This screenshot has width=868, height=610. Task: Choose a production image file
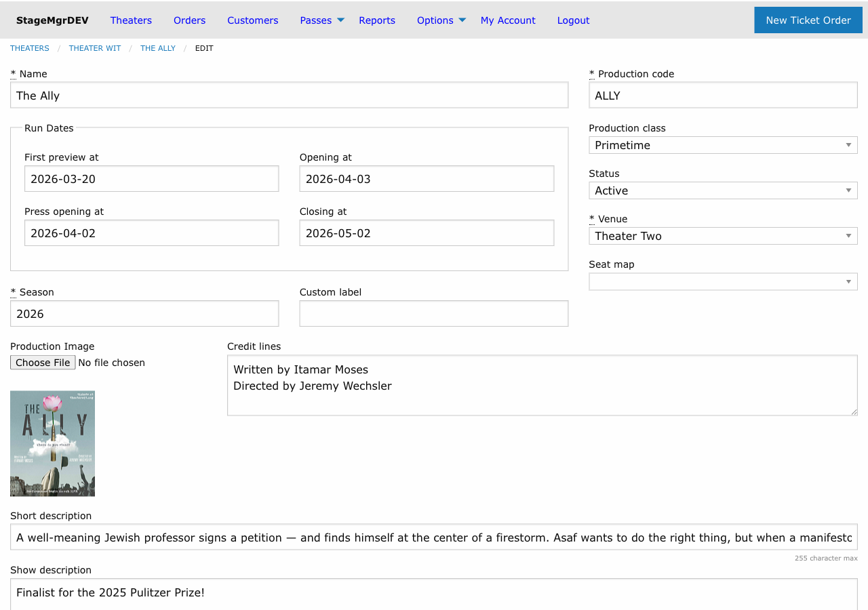click(43, 363)
